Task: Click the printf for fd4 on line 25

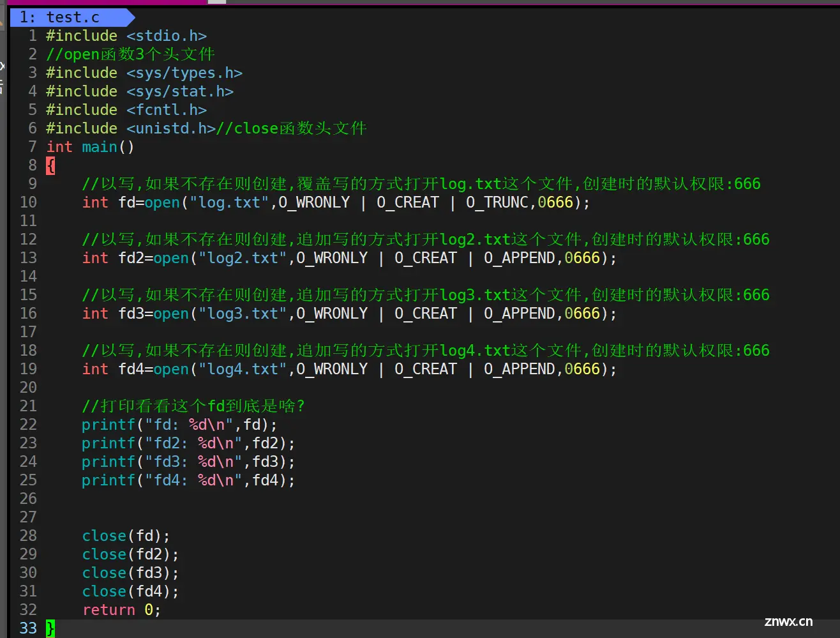Action: 188,480
